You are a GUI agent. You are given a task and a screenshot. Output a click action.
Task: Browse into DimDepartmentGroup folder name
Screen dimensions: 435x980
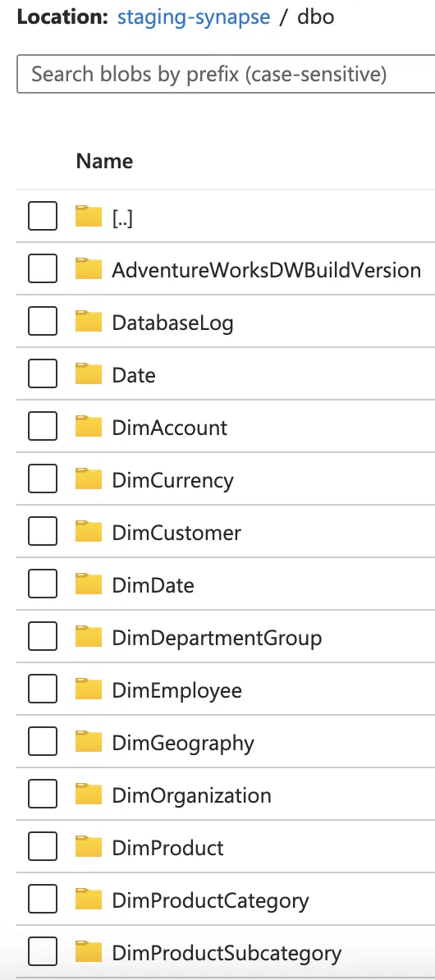click(x=217, y=638)
